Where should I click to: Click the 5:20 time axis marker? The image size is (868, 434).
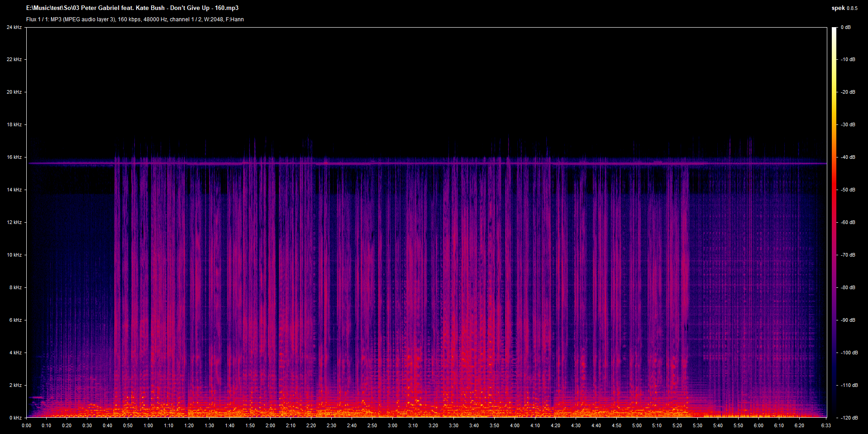677,425
